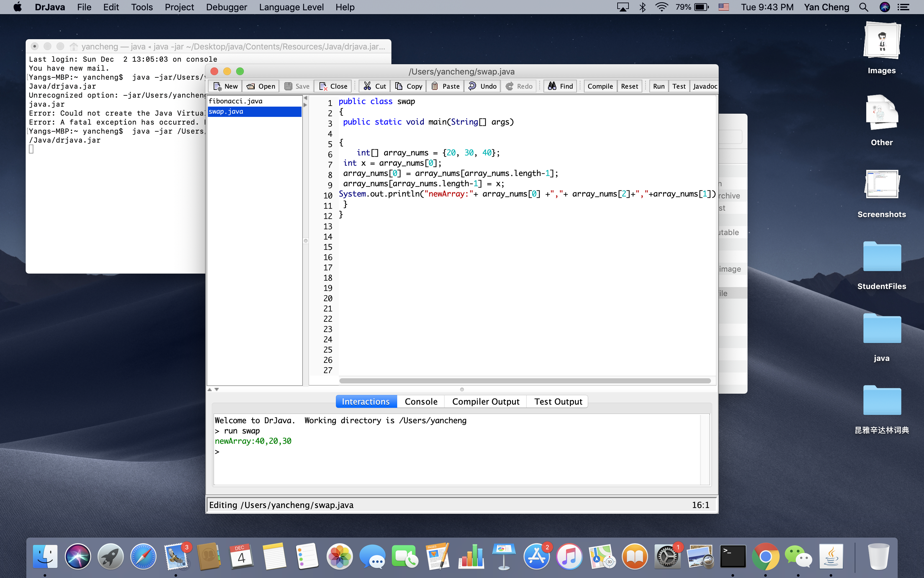Screen dimensions: 924x578
Task: Open Google Chrome from the dock
Action: (x=766, y=556)
